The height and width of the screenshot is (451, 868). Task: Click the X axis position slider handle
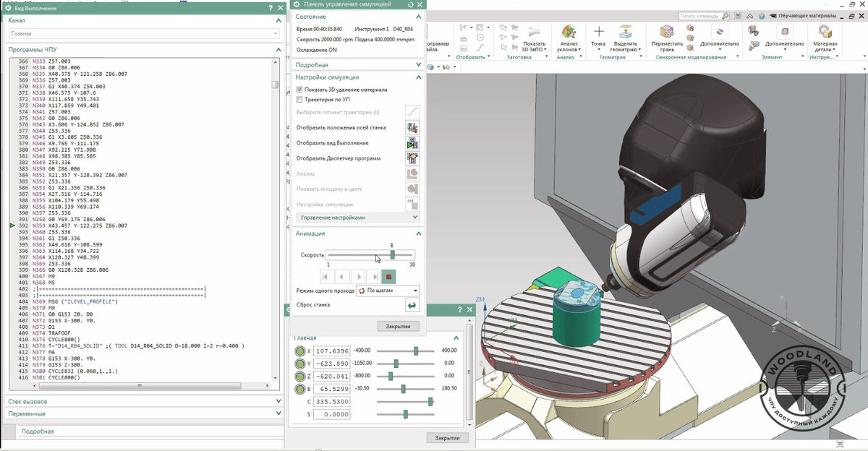point(416,351)
